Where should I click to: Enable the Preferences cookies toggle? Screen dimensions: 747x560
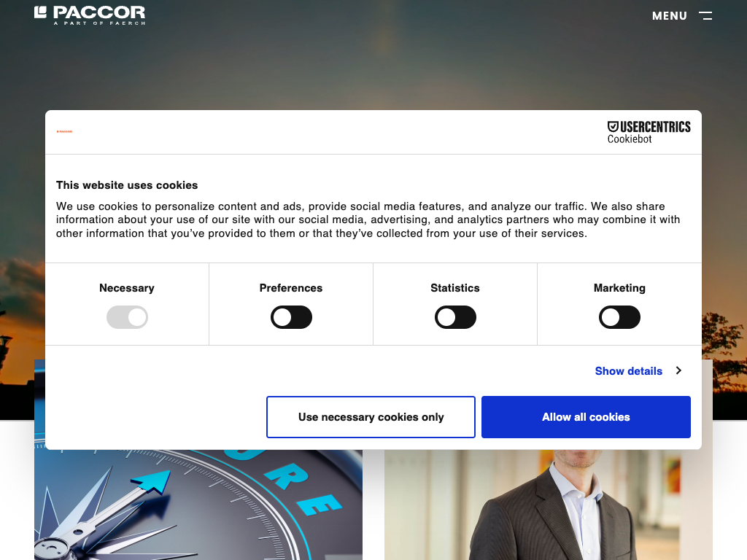pos(291,317)
